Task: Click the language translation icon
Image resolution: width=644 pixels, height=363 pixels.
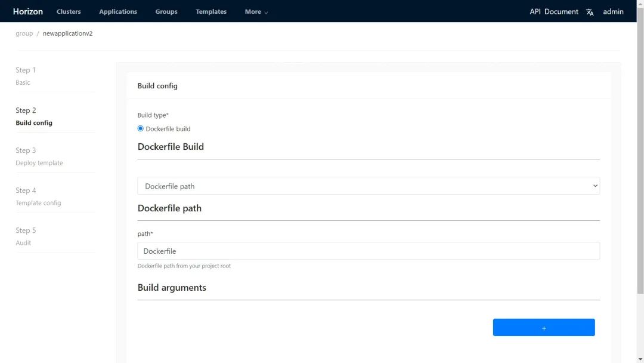Action: point(590,12)
